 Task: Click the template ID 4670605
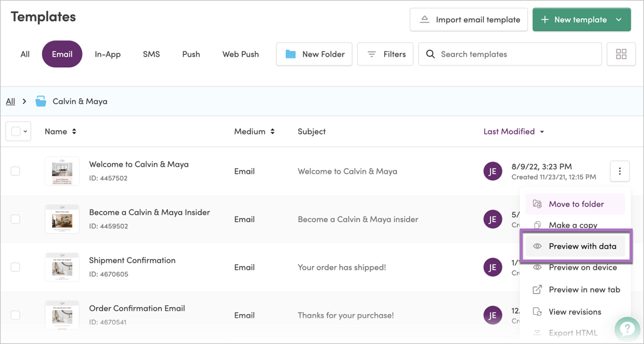109,274
